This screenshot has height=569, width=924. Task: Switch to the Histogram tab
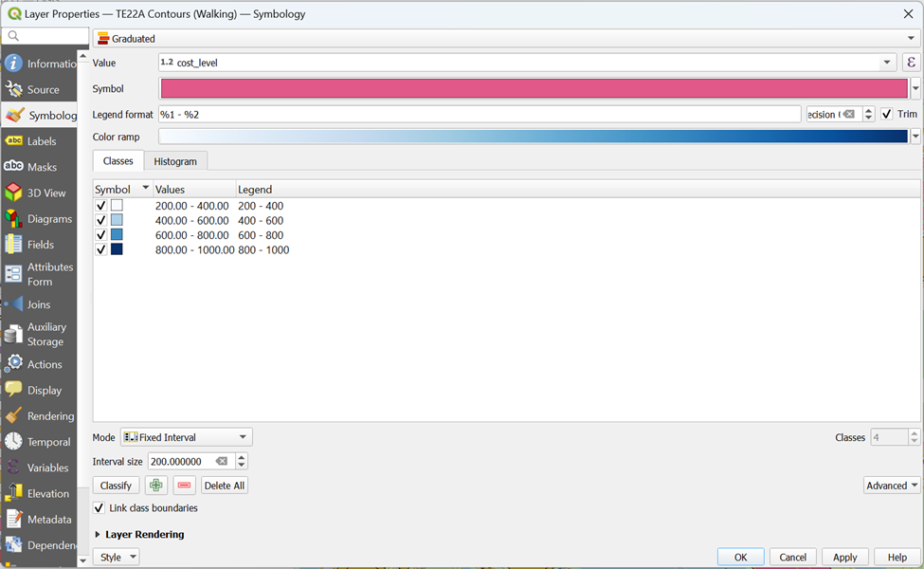(x=175, y=161)
